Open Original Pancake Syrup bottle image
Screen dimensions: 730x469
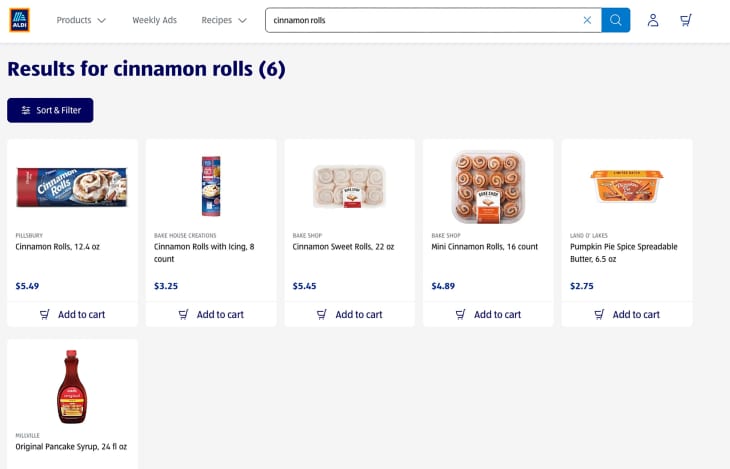(x=72, y=387)
